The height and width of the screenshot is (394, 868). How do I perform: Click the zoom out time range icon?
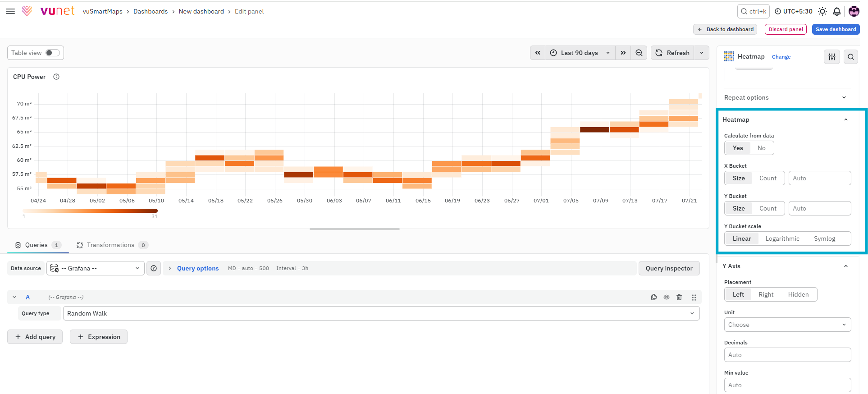[639, 53]
